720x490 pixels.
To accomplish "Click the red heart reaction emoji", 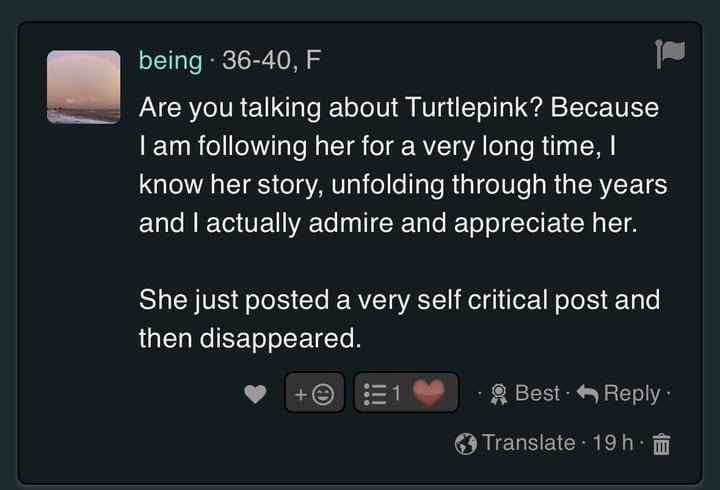I will pyautogui.click(x=429, y=393).
